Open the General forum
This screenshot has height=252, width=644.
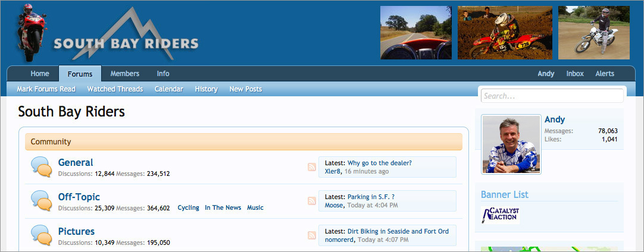click(76, 162)
